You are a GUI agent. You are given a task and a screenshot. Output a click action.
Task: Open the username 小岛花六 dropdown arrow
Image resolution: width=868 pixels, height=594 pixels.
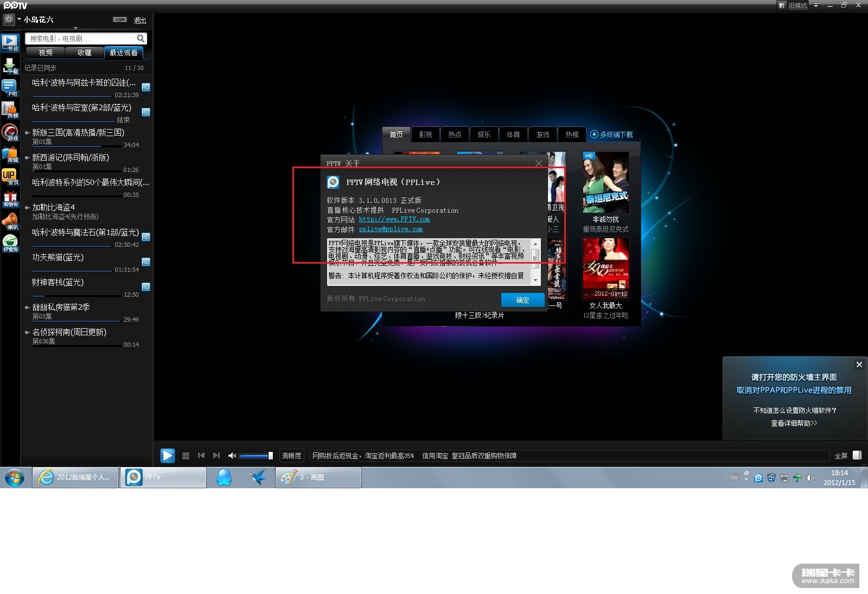click(x=19, y=19)
